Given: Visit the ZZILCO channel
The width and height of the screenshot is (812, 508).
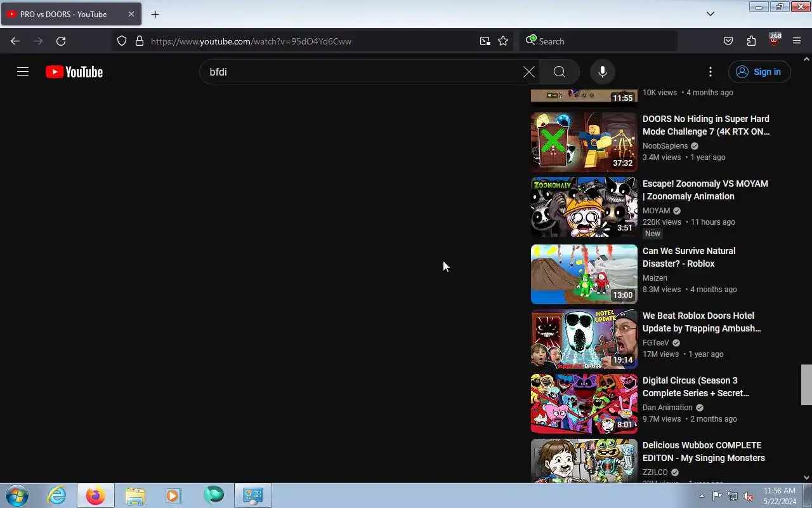Looking at the screenshot, I should [x=655, y=472].
